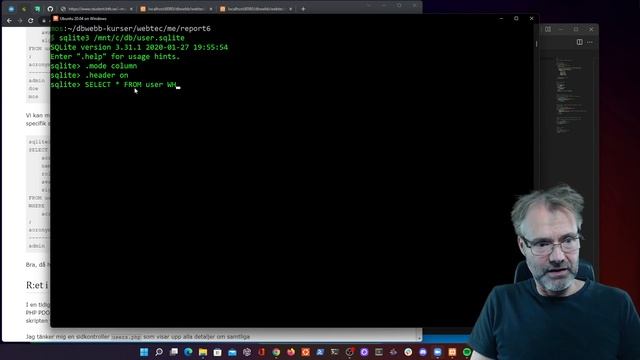Viewport: 640px width, 360px height.
Task: Click the browser scrollbar down arrow
Action: [x=419, y=338]
